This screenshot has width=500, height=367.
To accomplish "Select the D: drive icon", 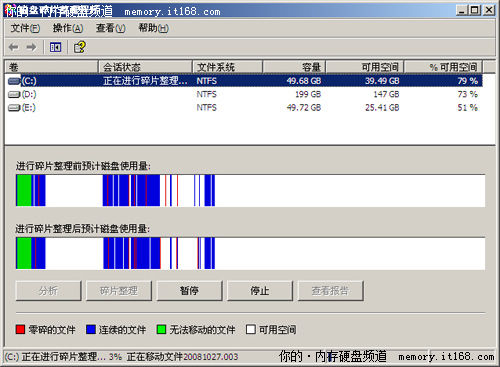I will tap(14, 94).
